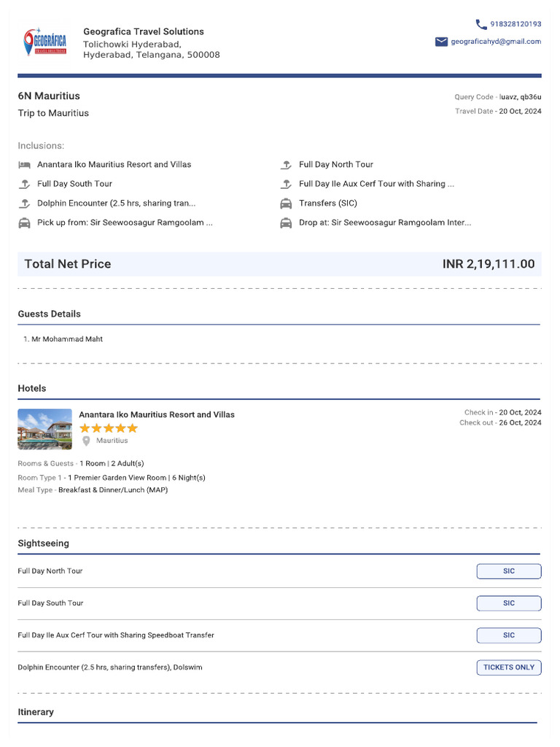Click the Transfers (SIC) car icon

point(286,204)
